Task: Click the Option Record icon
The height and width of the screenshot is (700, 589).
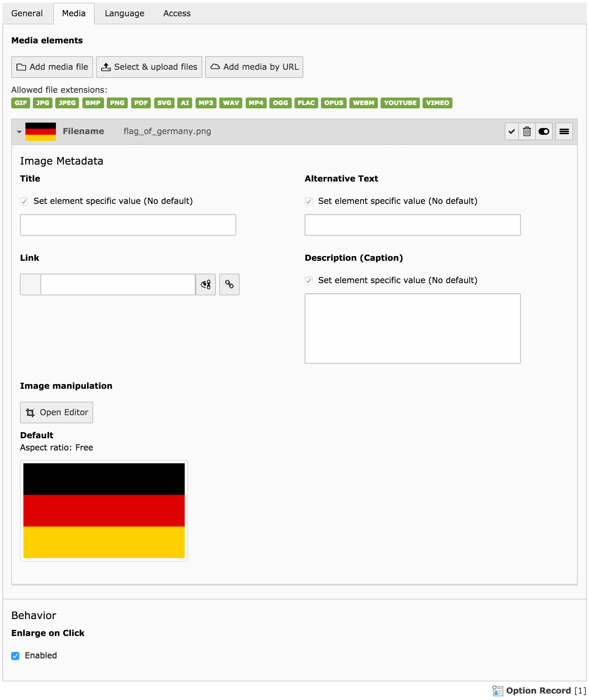Action: (x=497, y=691)
